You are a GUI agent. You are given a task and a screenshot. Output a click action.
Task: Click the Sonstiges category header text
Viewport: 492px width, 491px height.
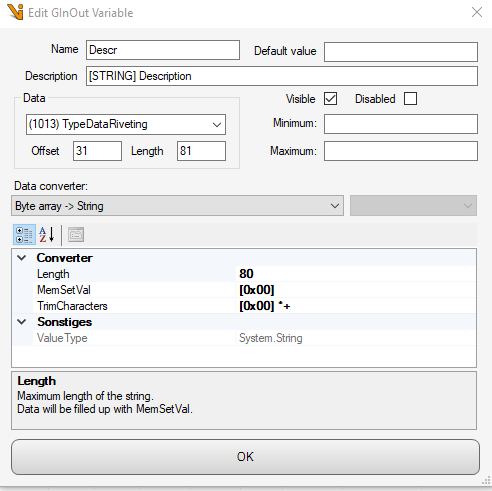[65, 322]
